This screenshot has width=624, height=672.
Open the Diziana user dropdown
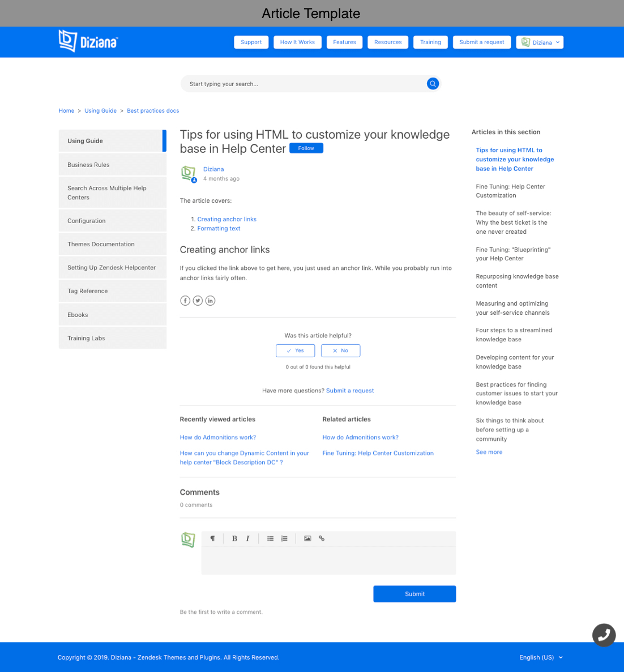click(540, 42)
